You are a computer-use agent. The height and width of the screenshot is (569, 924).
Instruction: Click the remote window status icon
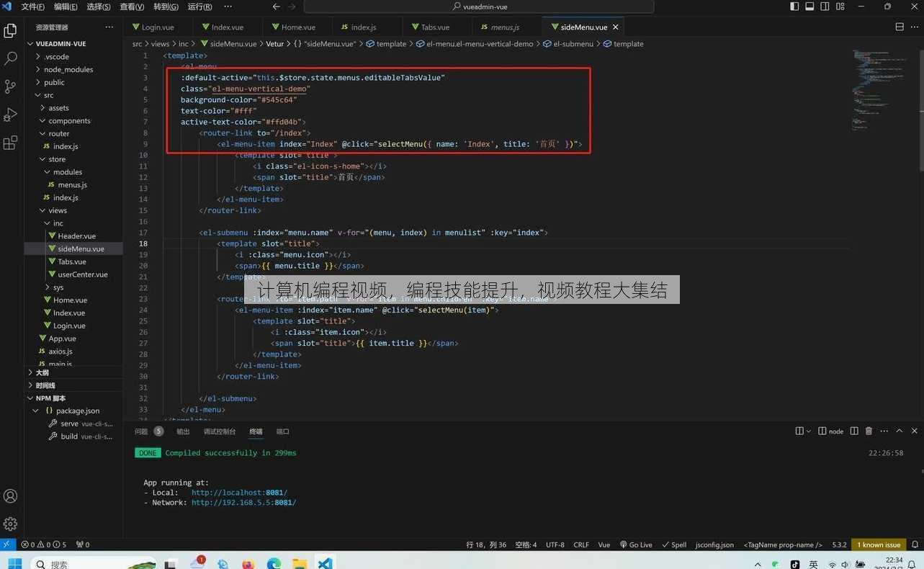[6, 545]
